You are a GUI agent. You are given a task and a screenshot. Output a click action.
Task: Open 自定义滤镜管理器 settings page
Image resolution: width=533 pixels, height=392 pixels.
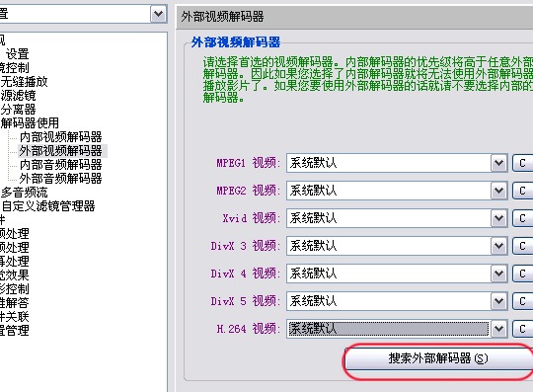[x=48, y=206]
